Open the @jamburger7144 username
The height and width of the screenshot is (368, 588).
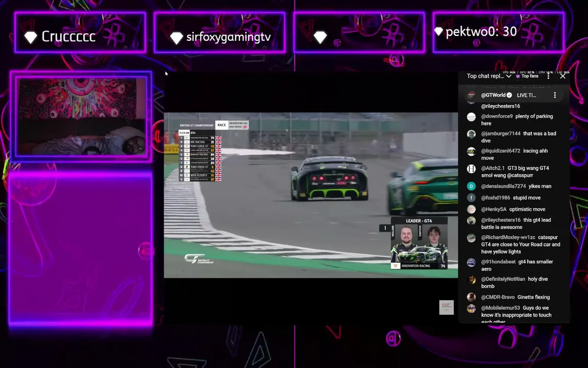[x=500, y=133]
